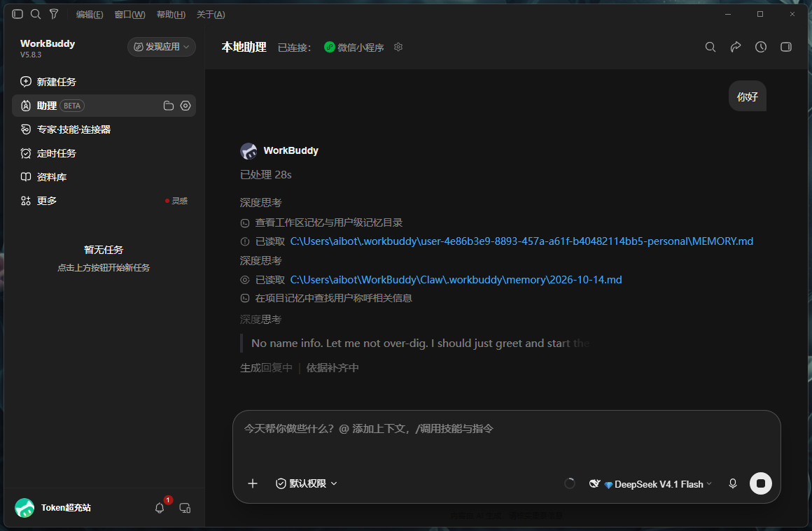Open the 关于(A) menu
812x531 pixels.
click(211, 15)
